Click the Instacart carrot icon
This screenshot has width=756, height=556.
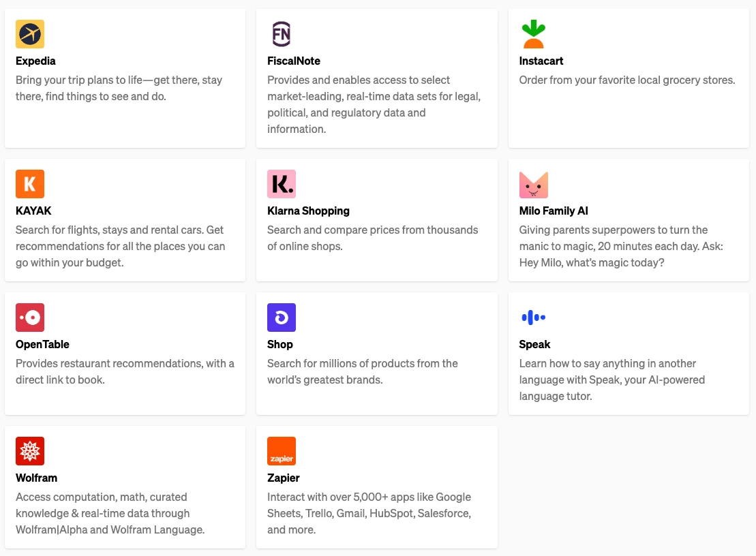point(533,34)
